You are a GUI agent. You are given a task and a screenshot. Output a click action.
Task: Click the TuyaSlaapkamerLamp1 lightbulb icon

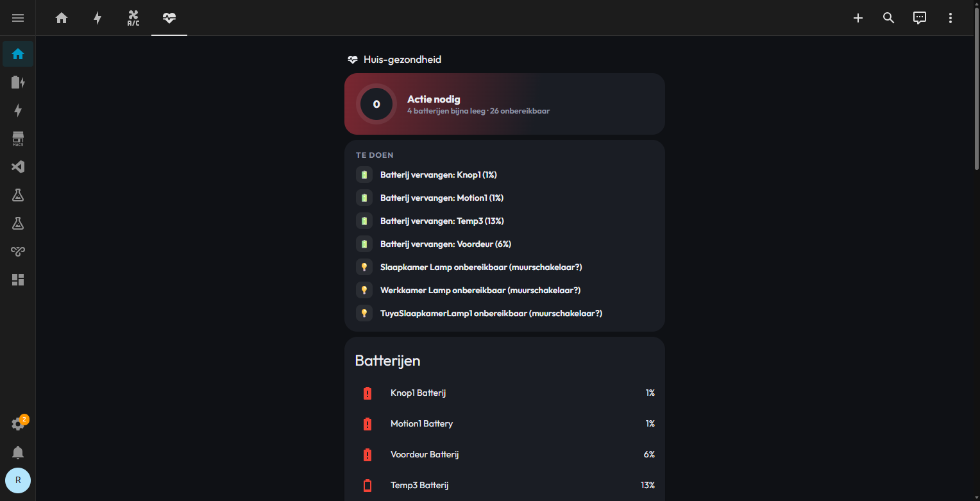click(x=364, y=313)
